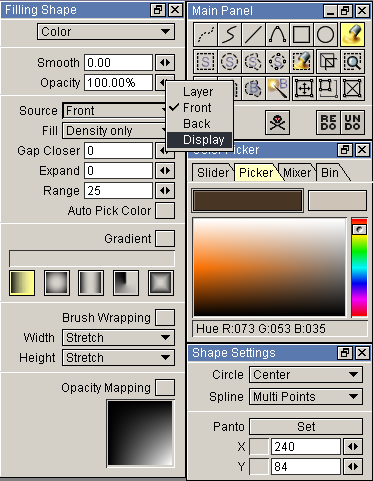Viewport: 373px width, 481px height.
Task: Select the freehand brush cut tool
Action: pos(253,89)
